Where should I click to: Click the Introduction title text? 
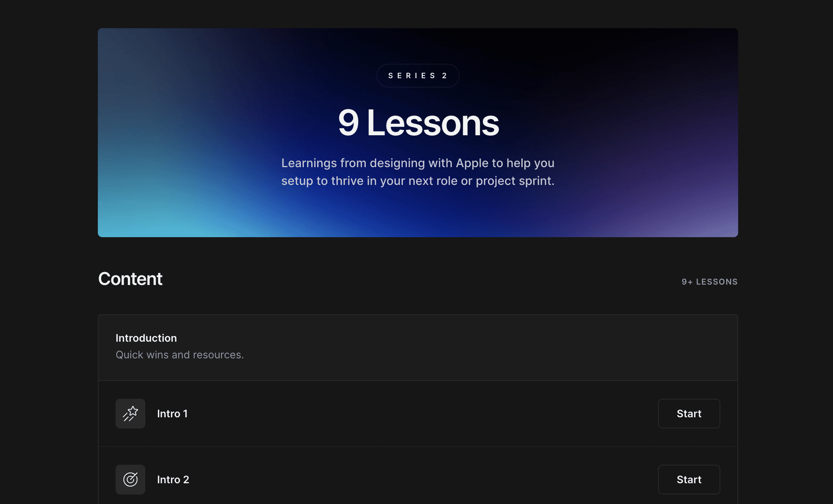pyautogui.click(x=146, y=338)
